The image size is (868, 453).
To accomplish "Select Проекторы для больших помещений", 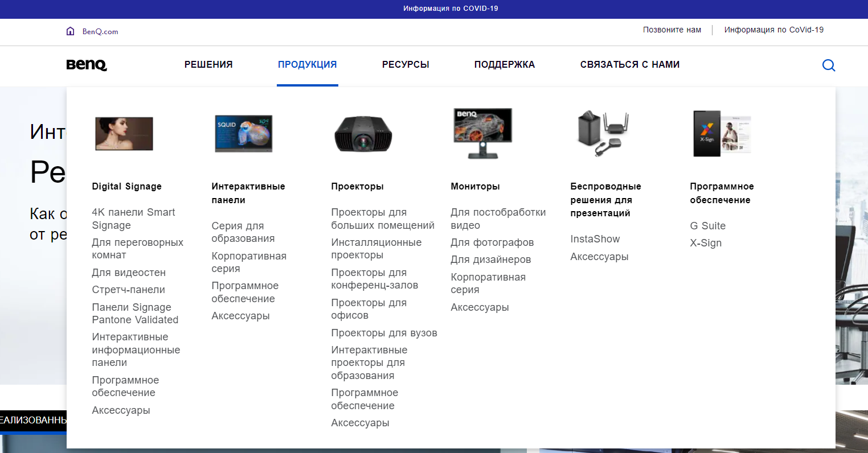I will 383,219.
